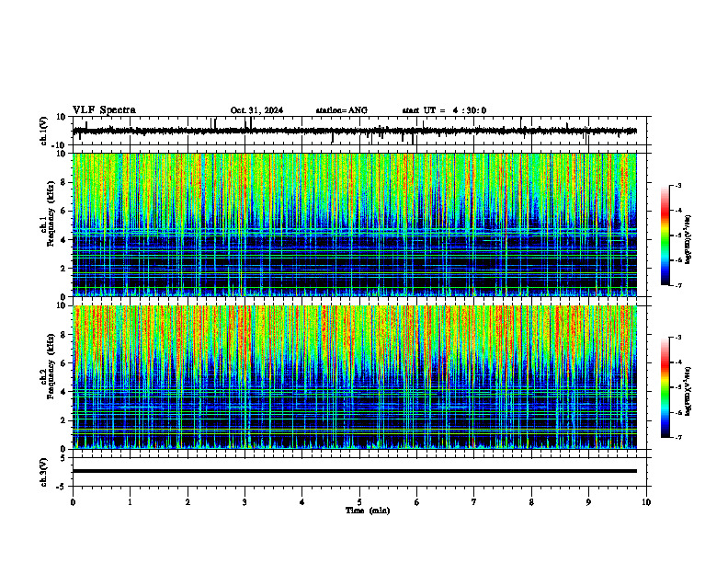Click the ch.2 spectrogram color scale bar

coord(665,387)
